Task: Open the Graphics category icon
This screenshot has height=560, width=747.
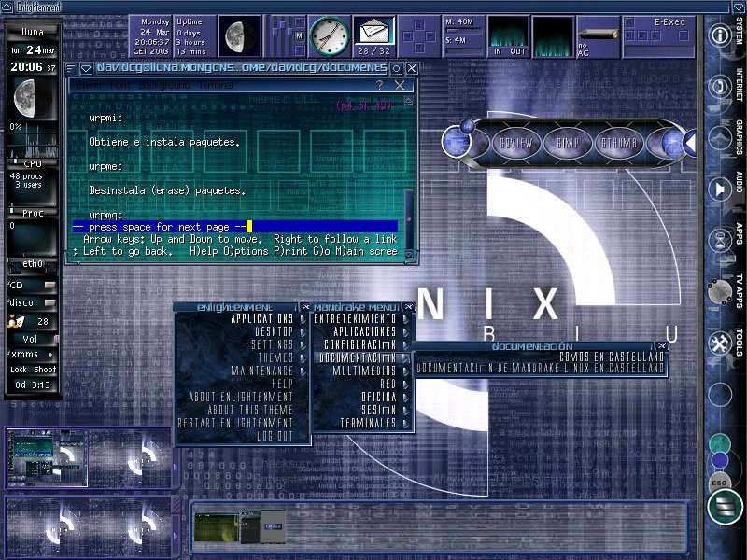Action: (x=720, y=138)
